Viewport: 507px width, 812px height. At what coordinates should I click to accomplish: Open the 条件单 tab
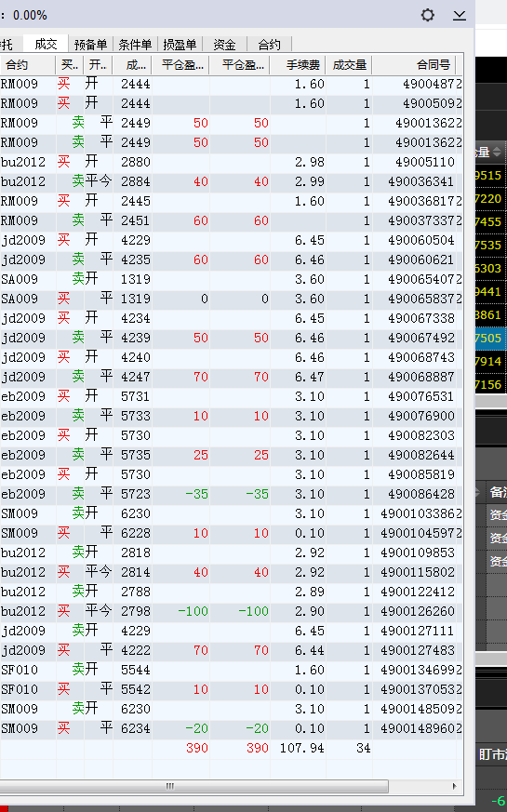pos(135,45)
